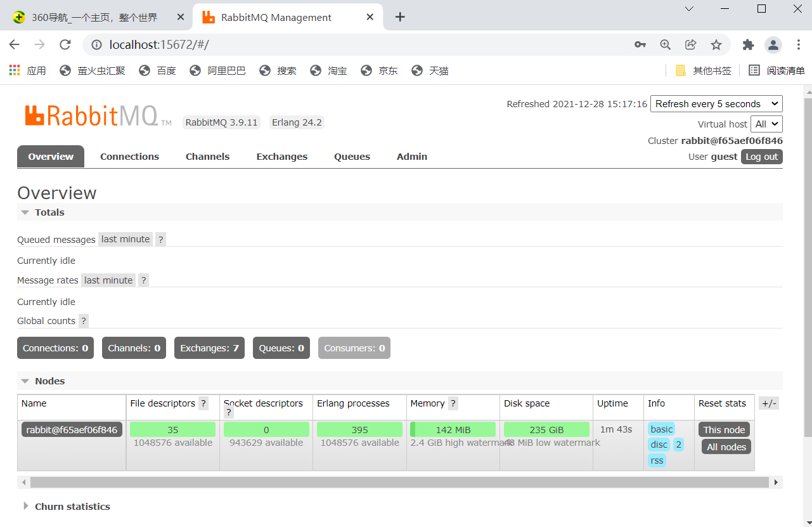Click the site information icon in address bar
The height and width of the screenshot is (527, 812).
point(96,44)
